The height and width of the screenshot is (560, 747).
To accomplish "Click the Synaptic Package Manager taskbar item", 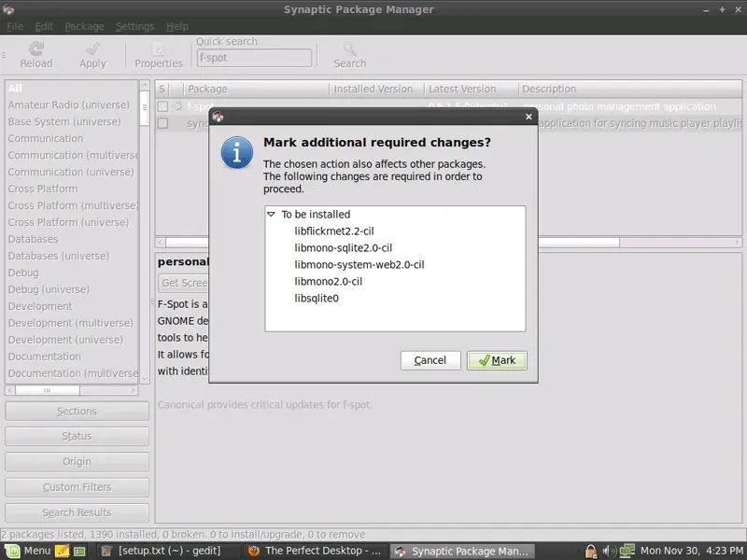I will [462, 551].
